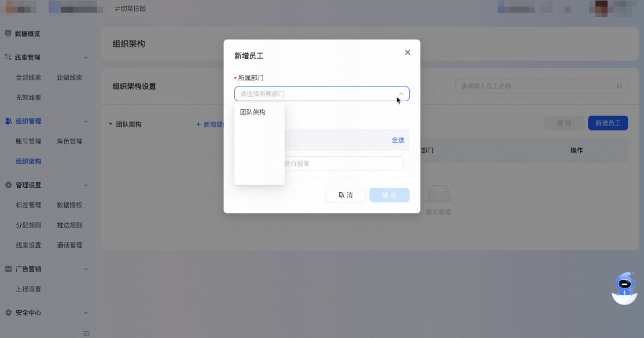Viewport: 644px width, 338px height.
Task: Expand the 安全中心 section chevron
Action: tap(86, 313)
